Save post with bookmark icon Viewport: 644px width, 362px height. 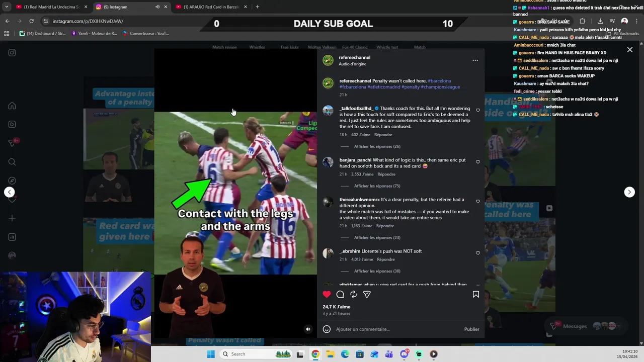point(475,294)
